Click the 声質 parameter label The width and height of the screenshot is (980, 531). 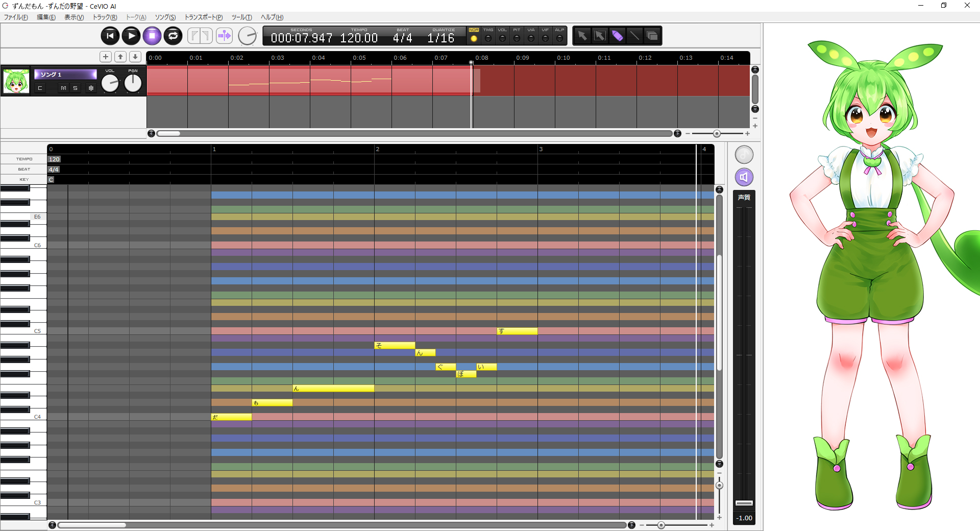click(744, 197)
